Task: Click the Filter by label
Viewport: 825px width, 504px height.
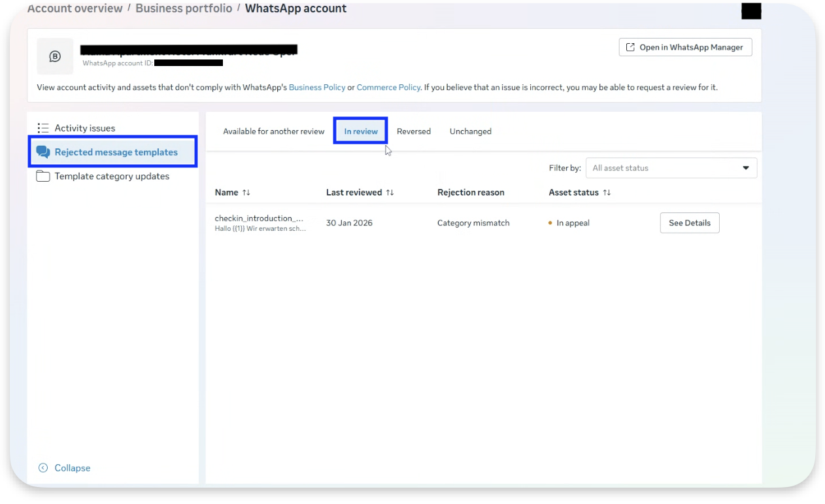Action: (x=565, y=168)
